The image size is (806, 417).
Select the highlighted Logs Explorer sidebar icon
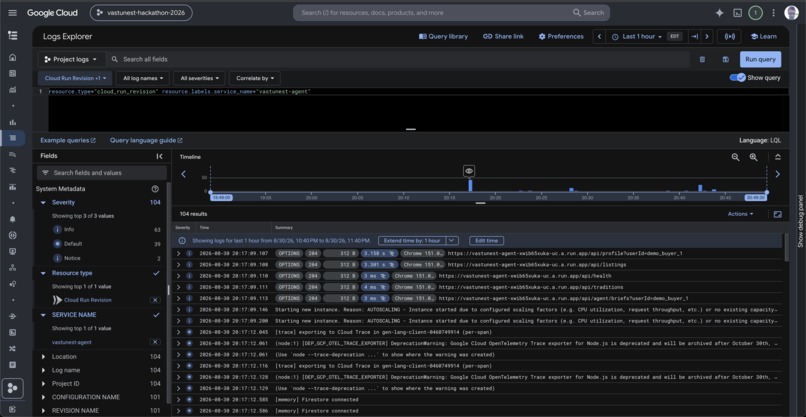pos(13,138)
